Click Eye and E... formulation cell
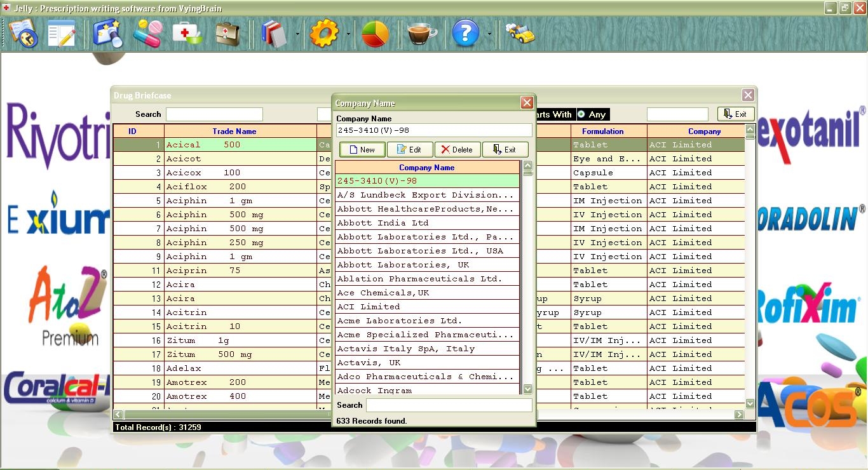Viewport: 868px width, 470px height. (x=609, y=159)
